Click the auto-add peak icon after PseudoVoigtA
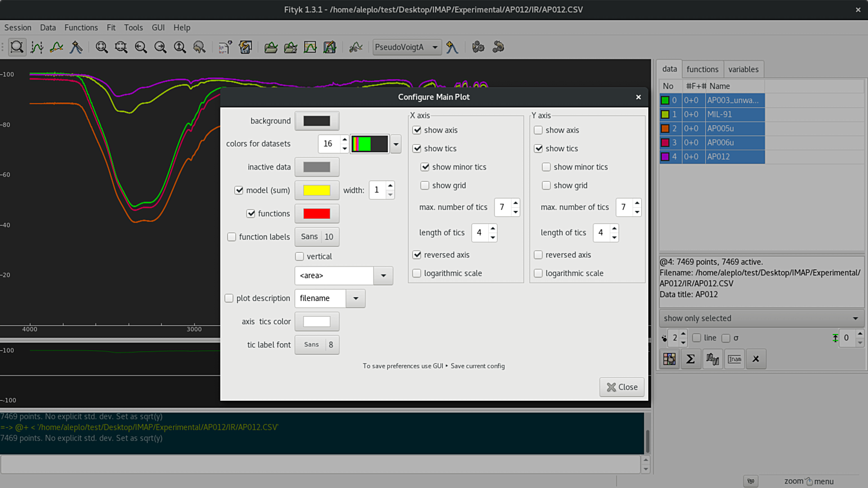Image resolution: width=868 pixels, height=488 pixels. tap(452, 47)
